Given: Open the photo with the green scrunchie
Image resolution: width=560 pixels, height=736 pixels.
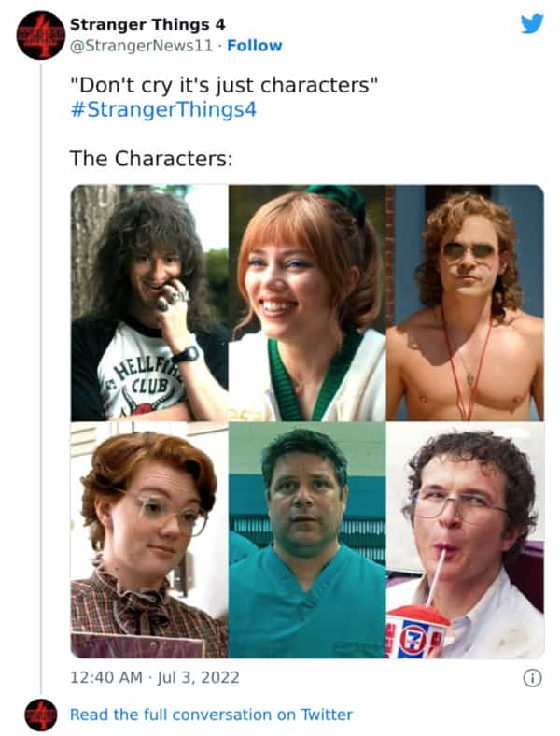Looking at the screenshot, I should [x=307, y=303].
